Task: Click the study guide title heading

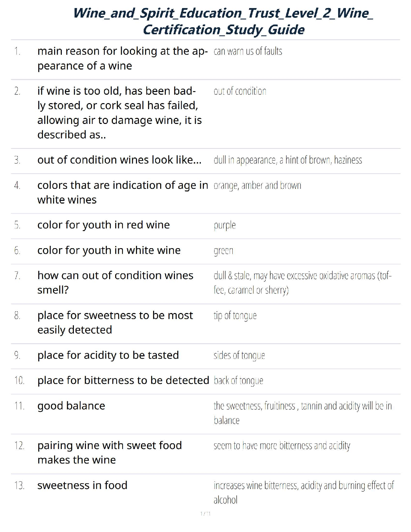Action: click(x=223, y=21)
